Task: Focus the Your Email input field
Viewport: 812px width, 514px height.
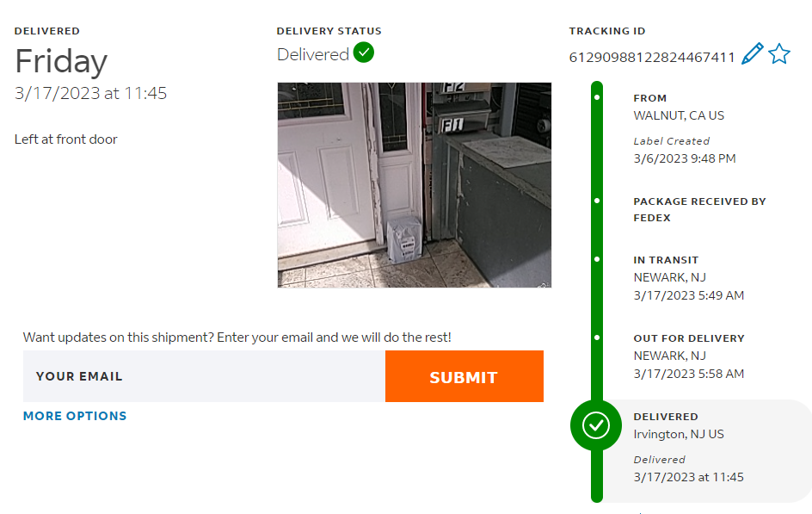Action: [x=204, y=376]
